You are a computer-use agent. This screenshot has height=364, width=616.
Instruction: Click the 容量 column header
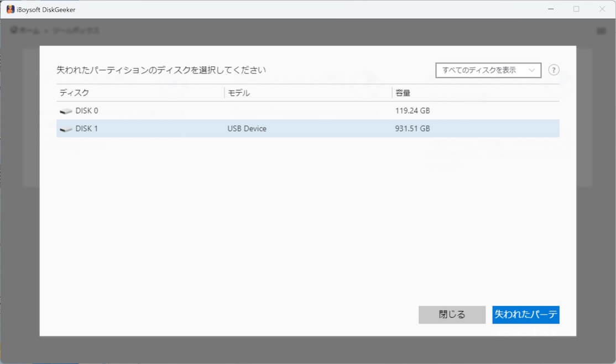click(x=403, y=93)
